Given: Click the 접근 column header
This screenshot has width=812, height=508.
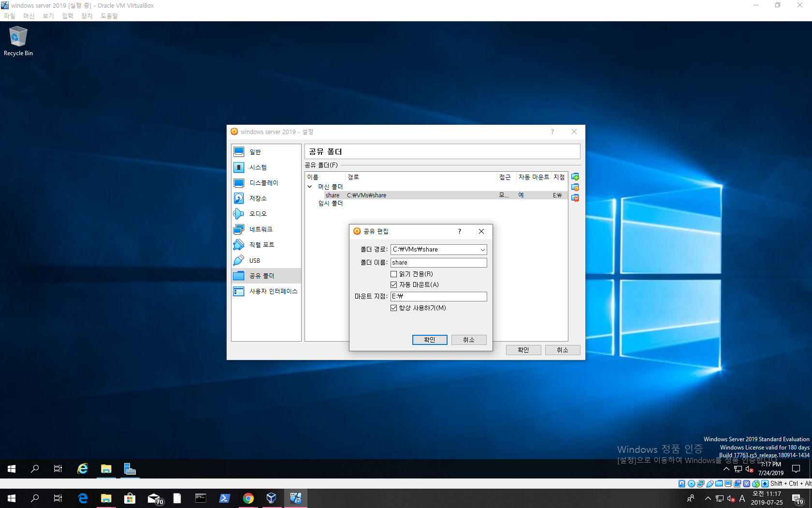Looking at the screenshot, I should [x=506, y=178].
